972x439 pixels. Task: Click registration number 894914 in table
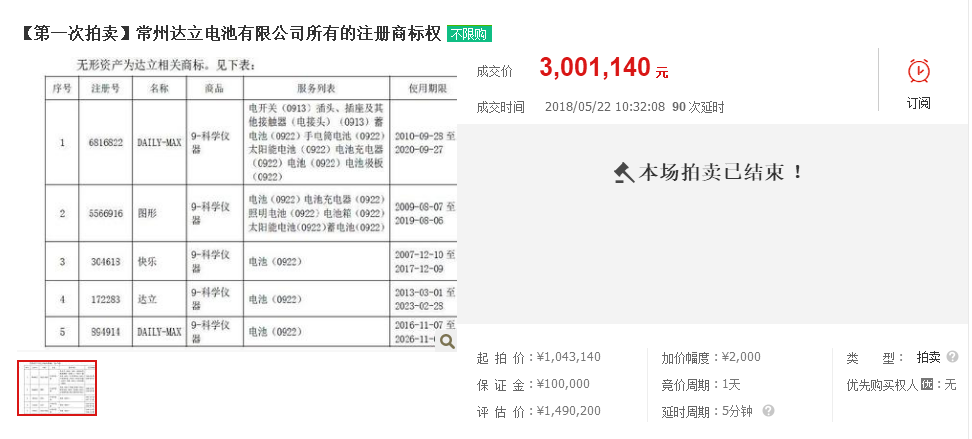tap(105, 332)
